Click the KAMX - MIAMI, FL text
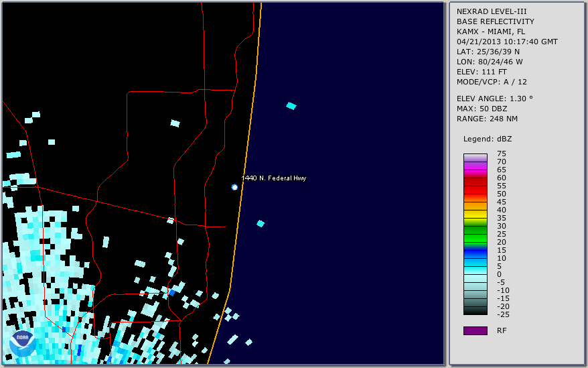588x368 pixels. 490,32
